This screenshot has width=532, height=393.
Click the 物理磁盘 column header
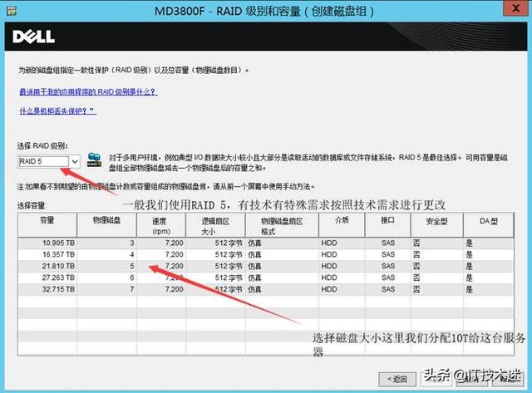tap(107, 225)
